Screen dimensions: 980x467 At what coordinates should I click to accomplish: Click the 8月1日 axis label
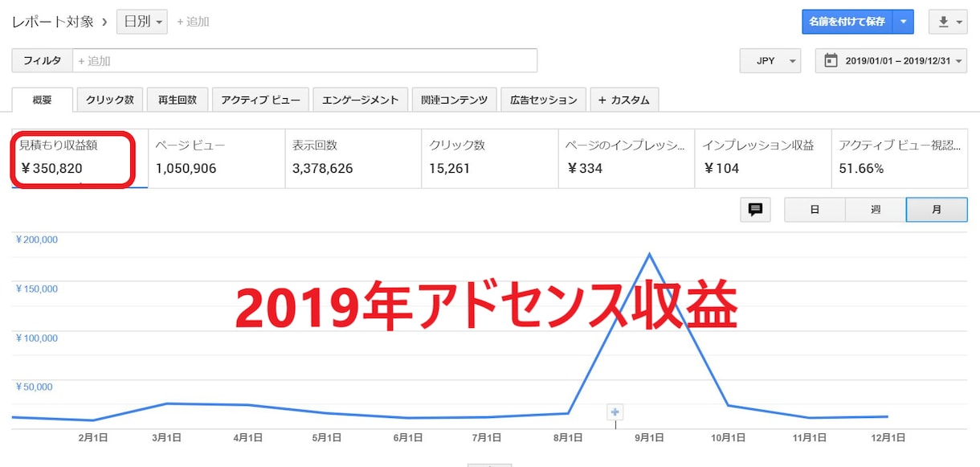[x=568, y=438]
